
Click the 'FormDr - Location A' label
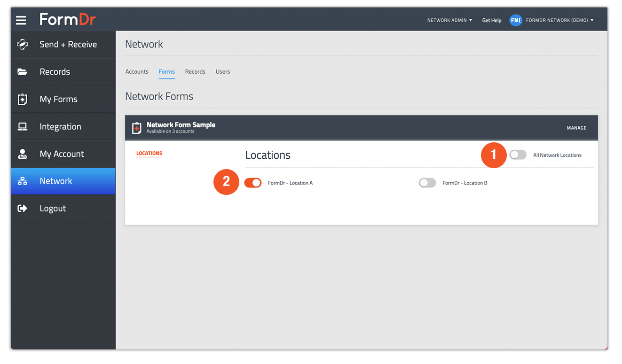[x=290, y=183]
